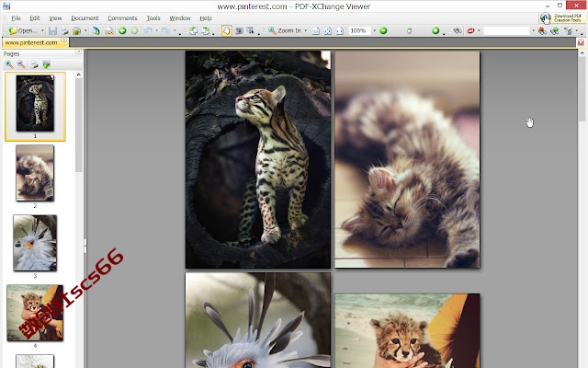
Task: Close the www.pinterest.com tab
Action: (64, 40)
